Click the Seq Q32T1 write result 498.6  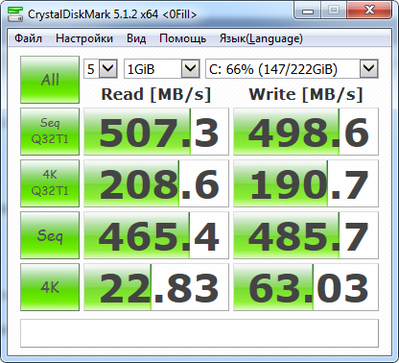tap(306, 131)
